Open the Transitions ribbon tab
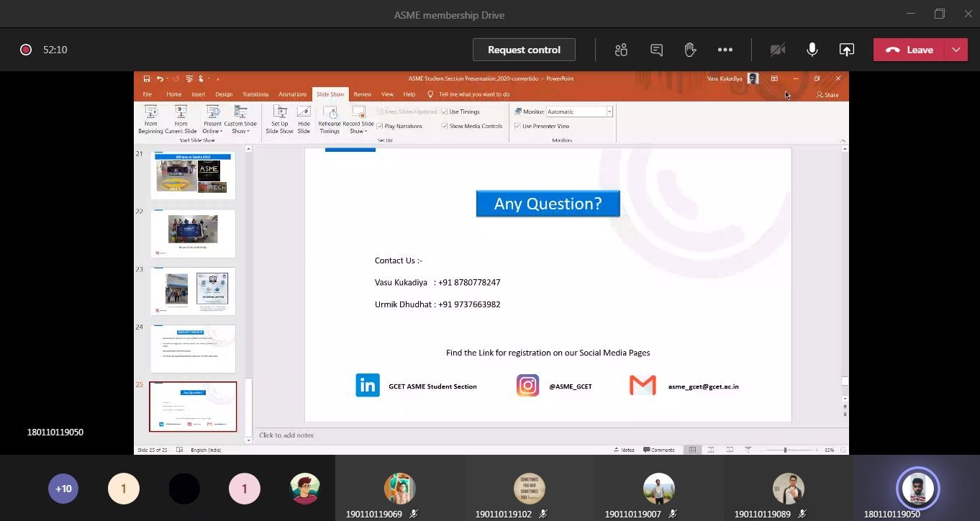Screen dimensions: 980x521 [255, 94]
